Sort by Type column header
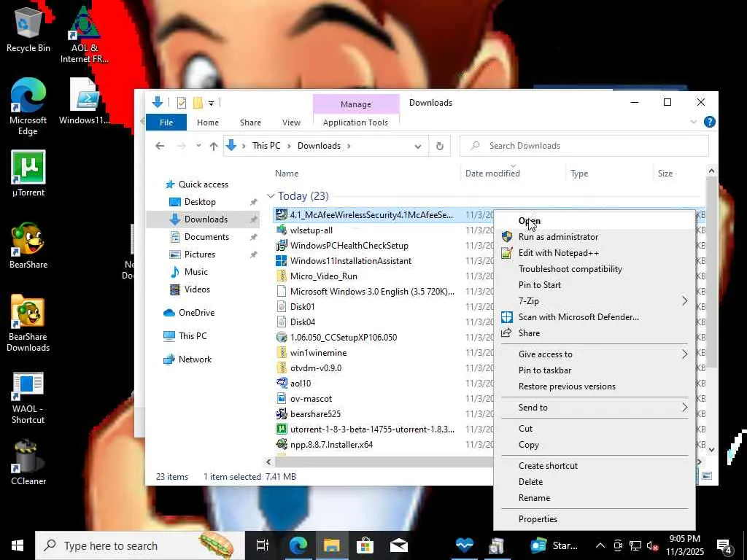Image resolution: width=747 pixels, height=560 pixels. (x=609, y=174)
